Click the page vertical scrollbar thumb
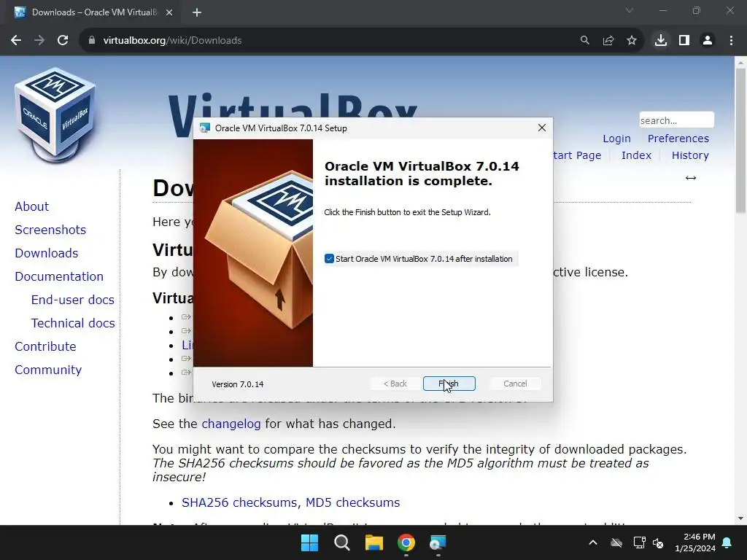Screen dimensions: 747x560 (x=740, y=141)
